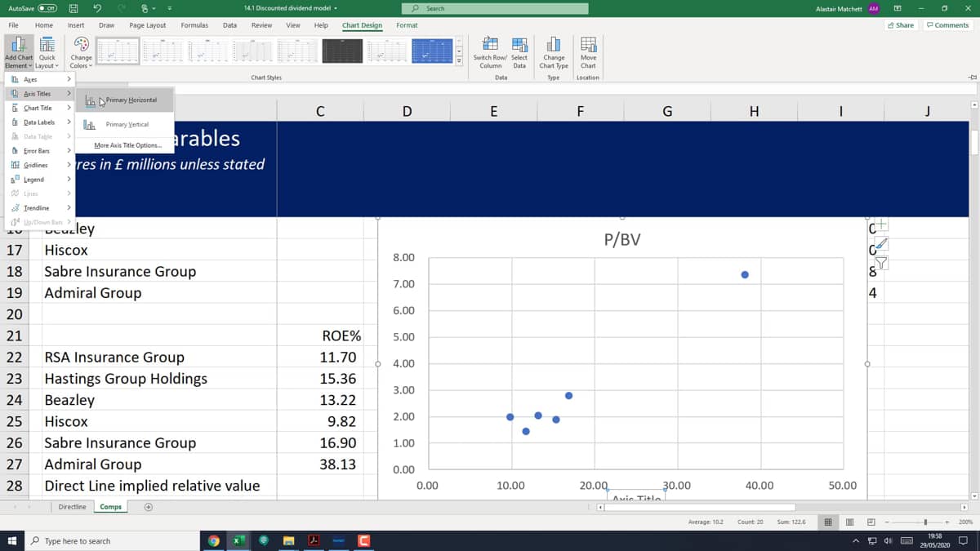Screen dimensions: 980x551
Task: Click the zoom slider handle
Action: point(925,522)
